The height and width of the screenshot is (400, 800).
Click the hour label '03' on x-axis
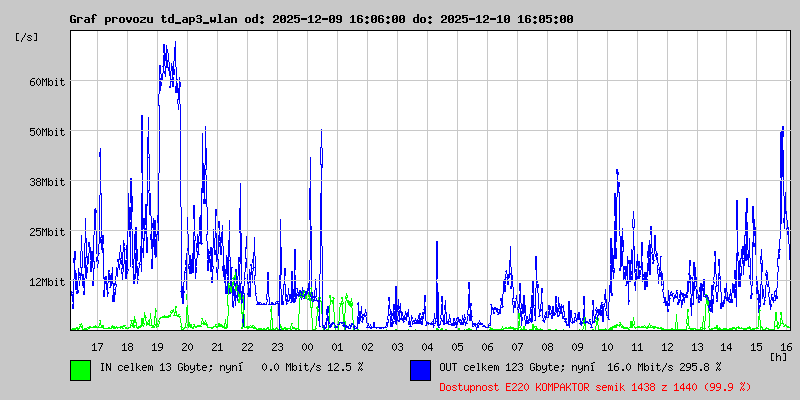click(397, 347)
